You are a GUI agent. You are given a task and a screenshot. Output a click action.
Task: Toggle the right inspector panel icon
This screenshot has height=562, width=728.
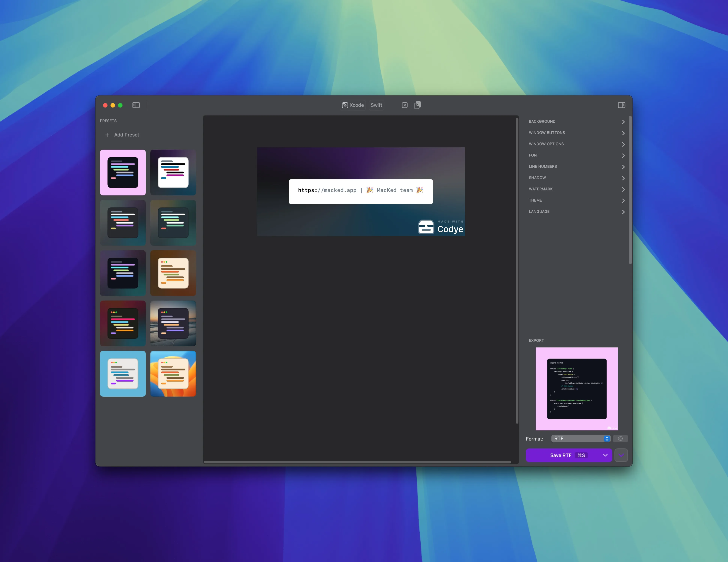tap(621, 105)
